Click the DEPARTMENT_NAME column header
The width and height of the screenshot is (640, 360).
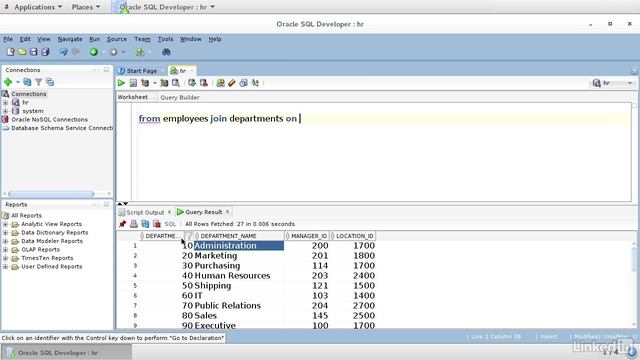tap(238, 236)
